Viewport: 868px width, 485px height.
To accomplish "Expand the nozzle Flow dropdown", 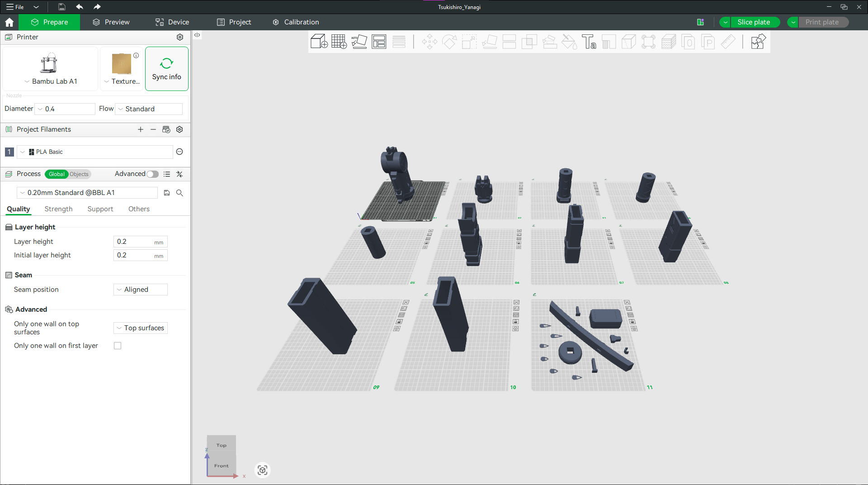I will click(x=149, y=109).
